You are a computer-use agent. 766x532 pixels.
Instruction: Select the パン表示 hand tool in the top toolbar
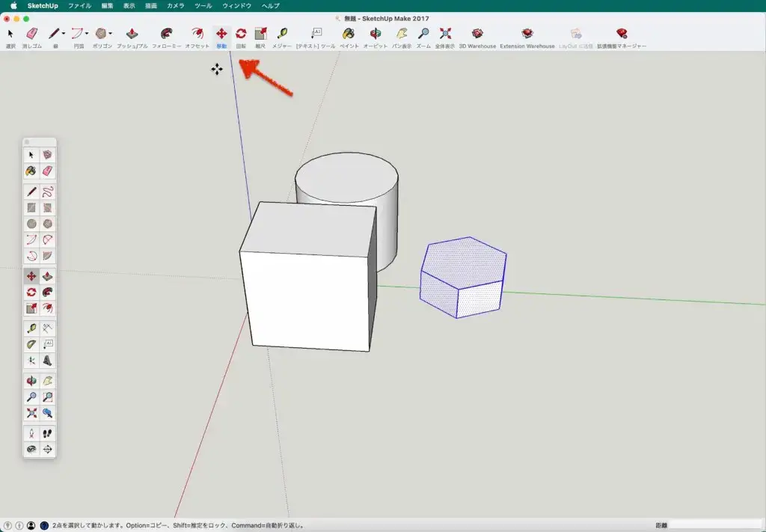coord(402,34)
